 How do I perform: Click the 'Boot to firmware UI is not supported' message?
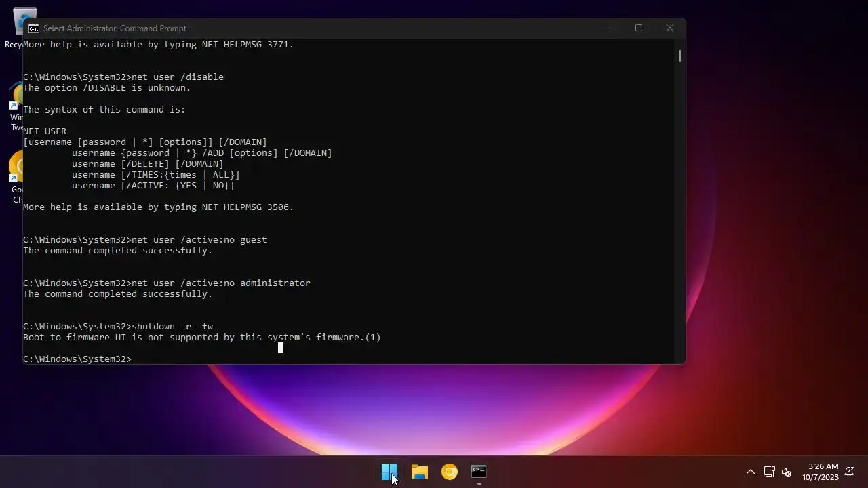[x=202, y=337]
